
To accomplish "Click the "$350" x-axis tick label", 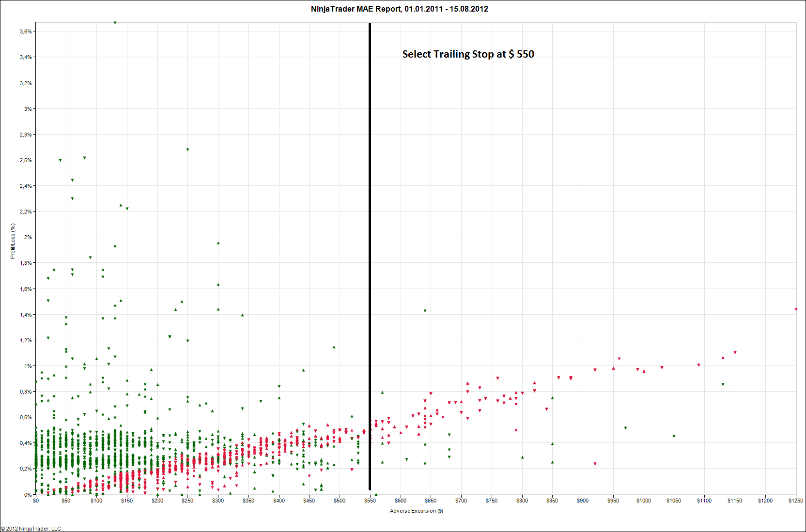I will pos(248,501).
